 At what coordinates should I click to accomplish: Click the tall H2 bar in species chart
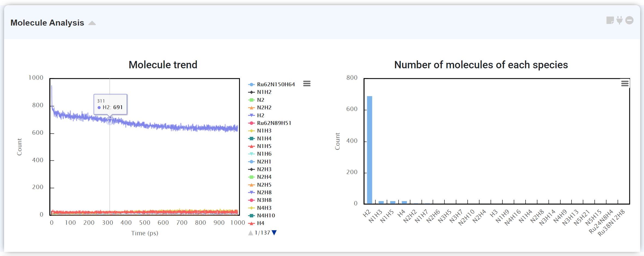click(370, 150)
